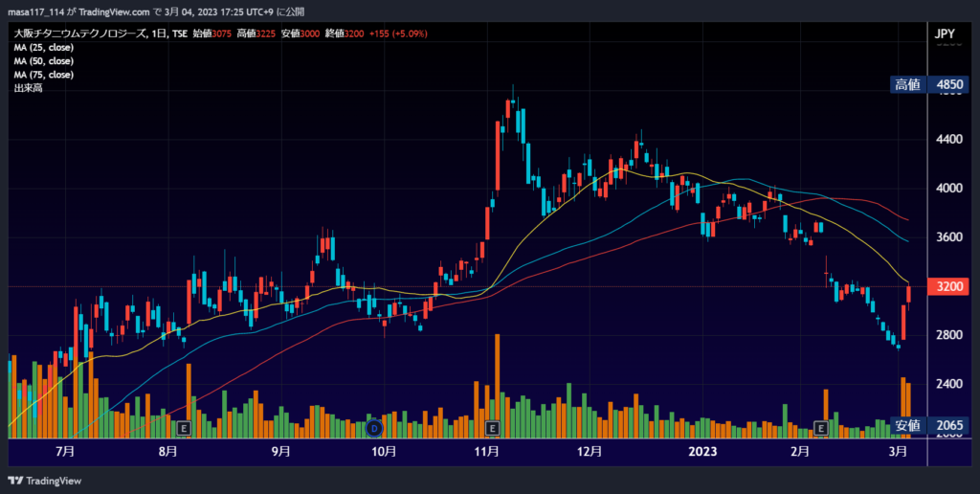Click the 安値 2065 price label
Viewport: 980px width, 494px height.
coord(929,426)
